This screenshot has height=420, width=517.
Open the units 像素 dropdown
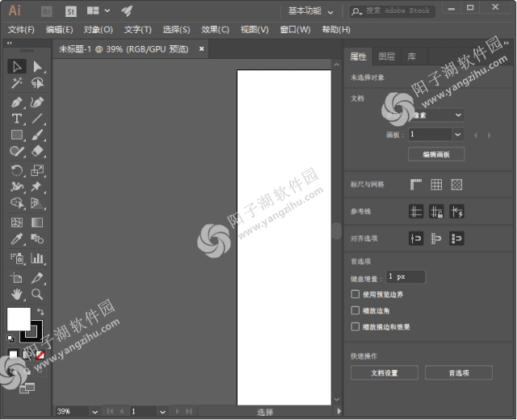coord(436,115)
